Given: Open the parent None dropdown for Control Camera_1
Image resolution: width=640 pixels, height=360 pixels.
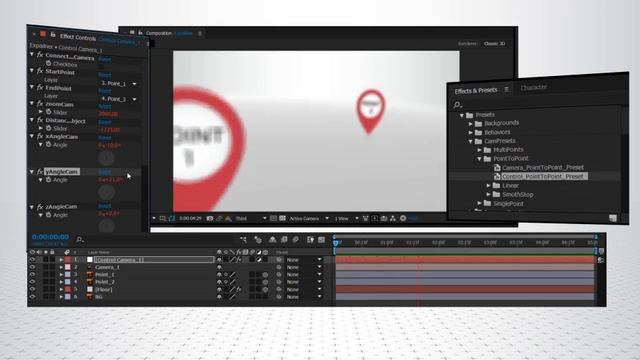Looking at the screenshot, I should pos(304,260).
